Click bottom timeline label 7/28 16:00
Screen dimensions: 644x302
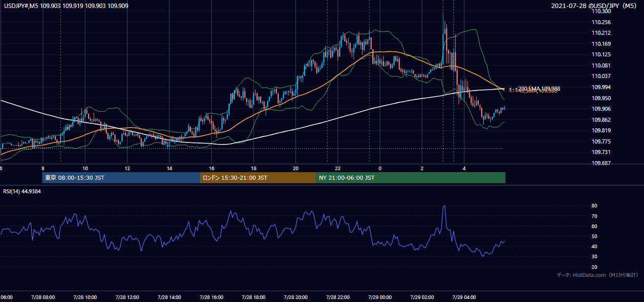click(x=212, y=297)
